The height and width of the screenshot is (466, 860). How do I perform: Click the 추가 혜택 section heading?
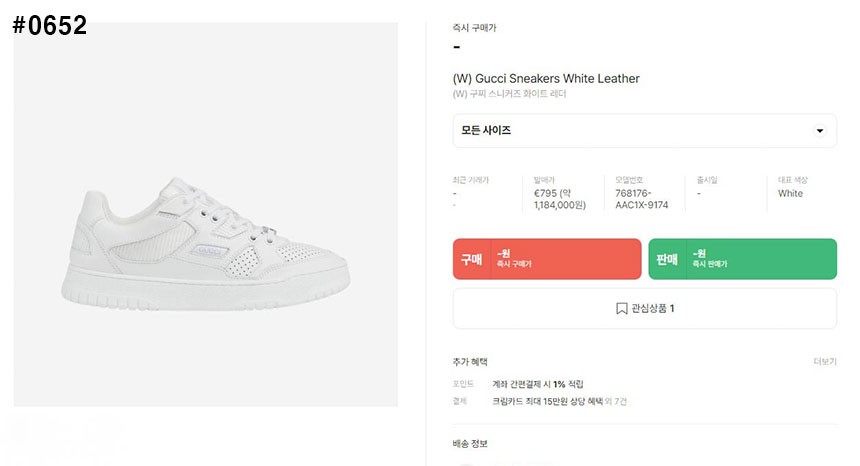(470, 362)
